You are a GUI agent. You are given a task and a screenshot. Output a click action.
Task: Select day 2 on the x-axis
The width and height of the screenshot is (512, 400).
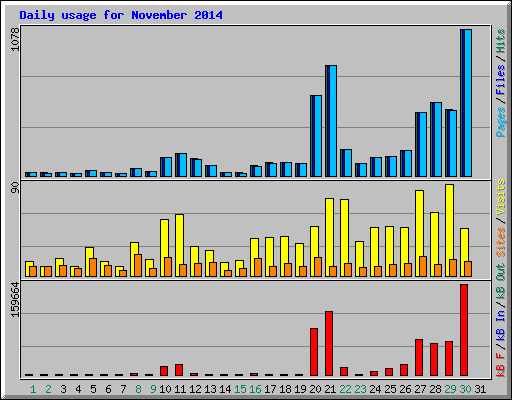[48, 389]
